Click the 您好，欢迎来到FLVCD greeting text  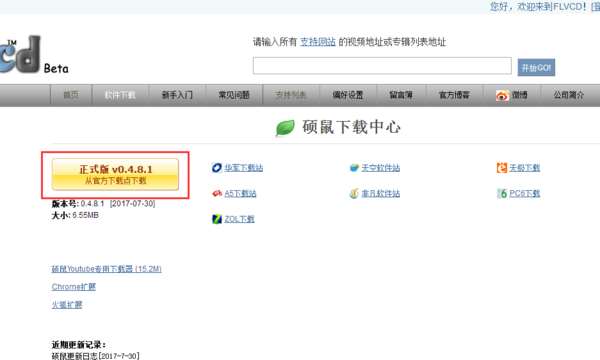(x=538, y=7)
